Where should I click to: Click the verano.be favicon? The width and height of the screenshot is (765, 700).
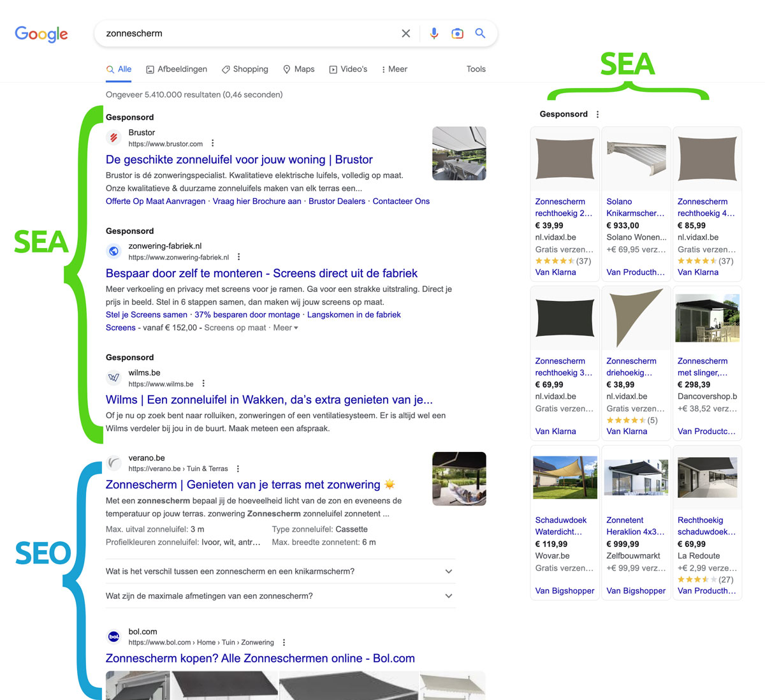pos(113,463)
